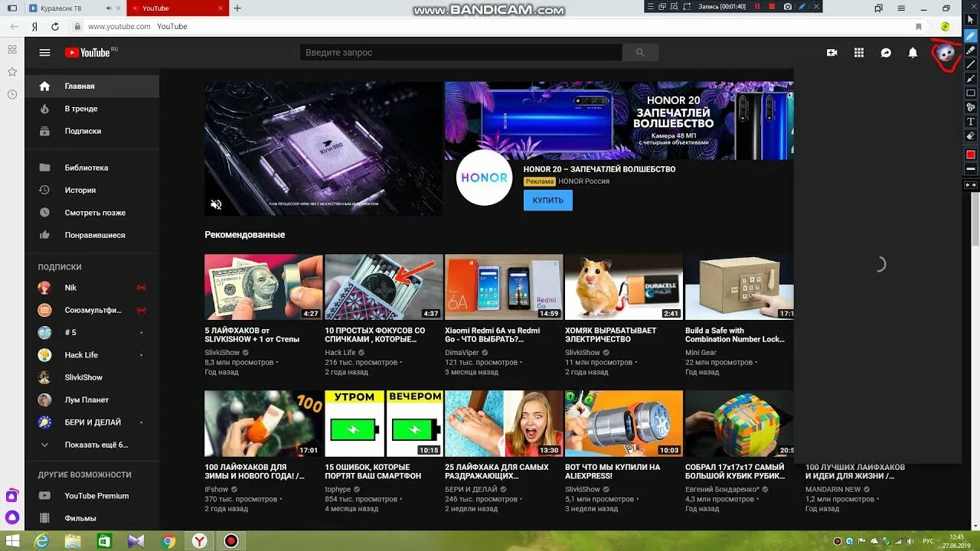Open Подписки in sidebar
The image size is (980, 551).
point(92,131)
